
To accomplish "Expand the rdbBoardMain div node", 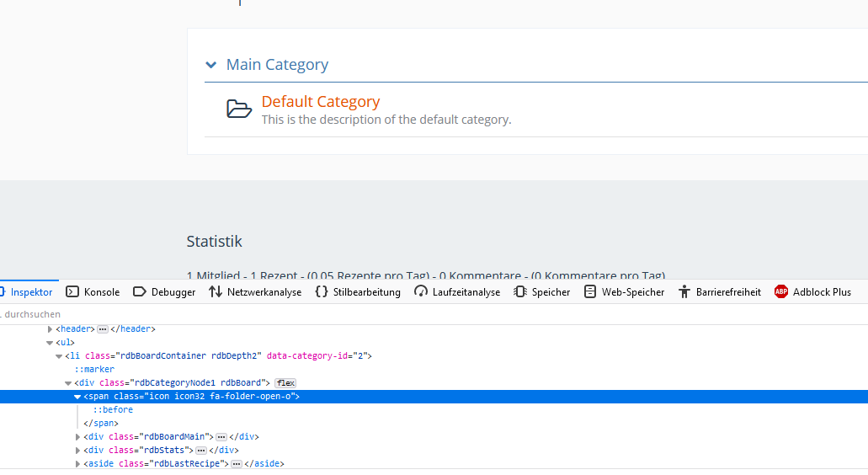I will (x=78, y=437).
